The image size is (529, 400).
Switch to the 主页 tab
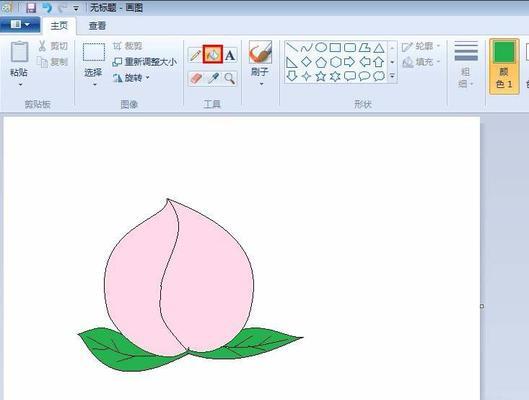pyautogui.click(x=59, y=26)
